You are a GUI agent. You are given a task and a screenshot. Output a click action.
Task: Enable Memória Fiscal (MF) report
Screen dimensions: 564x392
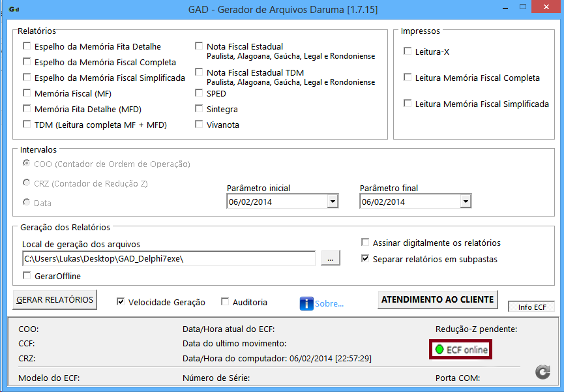point(27,93)
